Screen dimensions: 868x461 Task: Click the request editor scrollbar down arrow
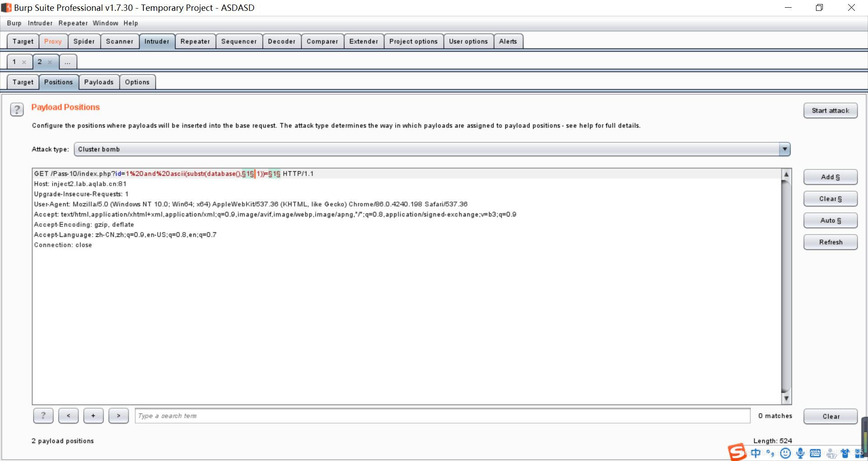[x=786, y=398]
